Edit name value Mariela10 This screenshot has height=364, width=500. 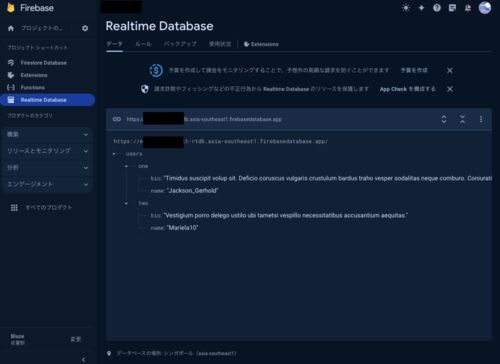[182, 228]
